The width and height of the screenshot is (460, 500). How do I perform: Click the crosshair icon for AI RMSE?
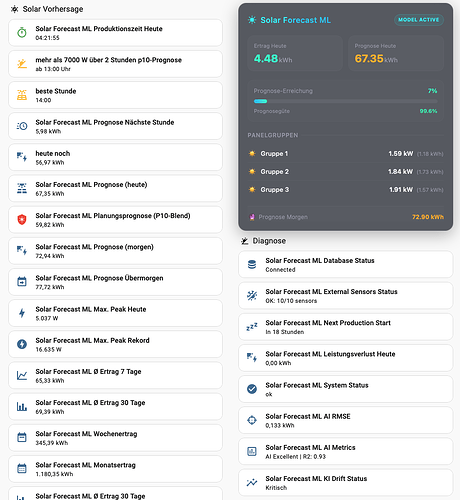point(252,420)
